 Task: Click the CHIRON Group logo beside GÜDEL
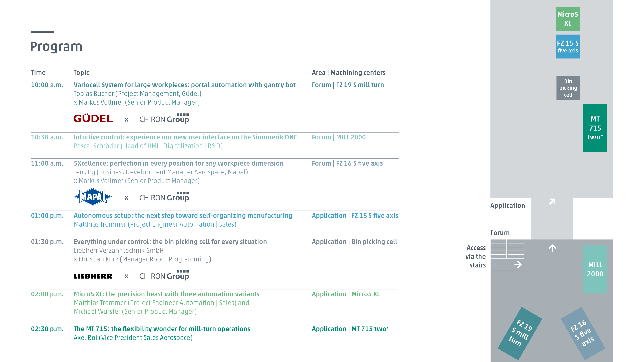pos(164,119)
